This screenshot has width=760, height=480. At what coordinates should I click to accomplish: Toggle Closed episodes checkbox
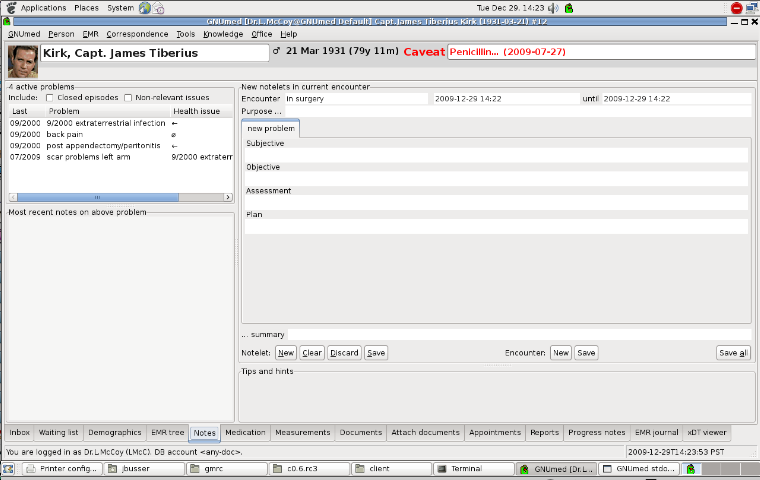point(49,98)
